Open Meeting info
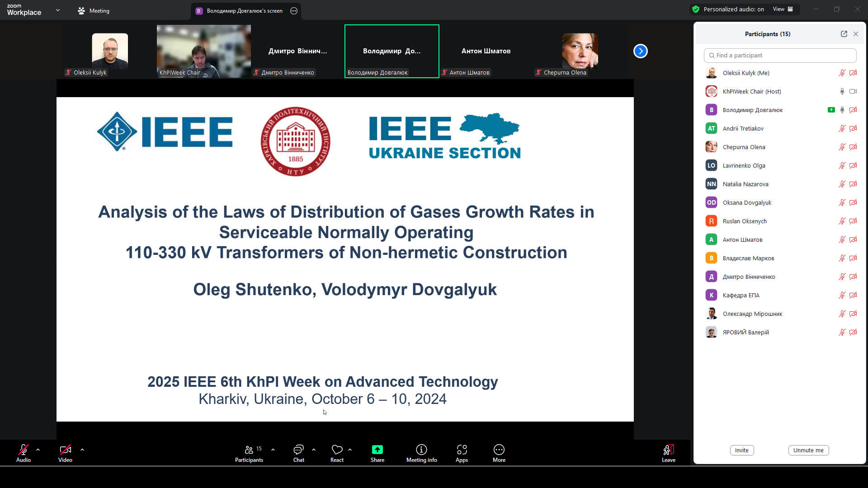Image resolution: width=868 pixels, height=488 pixels. click(x=421, y=450)
